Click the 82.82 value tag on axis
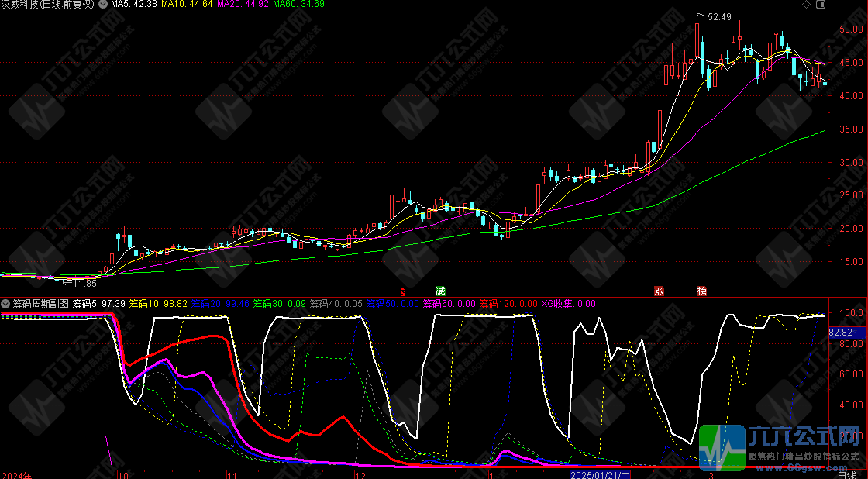Viewport: 868px width, 479px height. [841, 332]
